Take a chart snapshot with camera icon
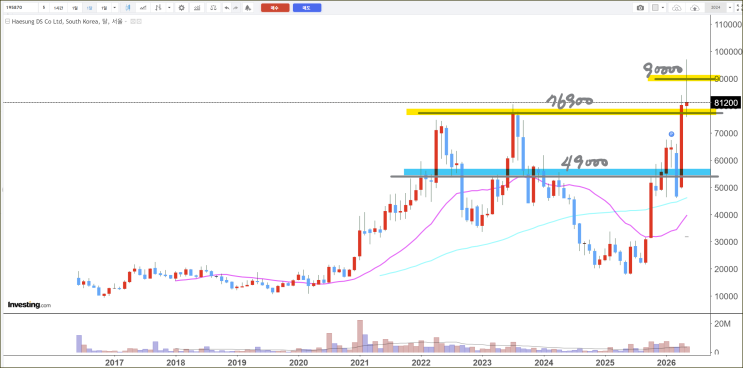This screenshot has height=368, width=743. tap(641, 8)
